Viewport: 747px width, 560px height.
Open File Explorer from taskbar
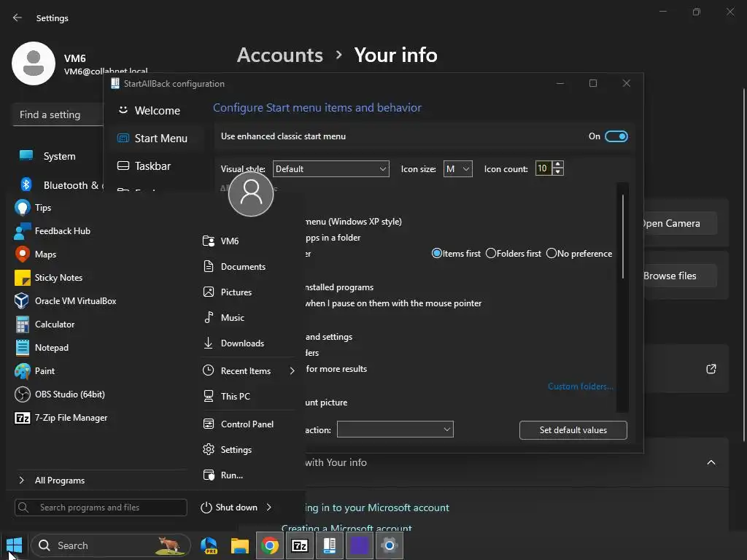point(239,545)
